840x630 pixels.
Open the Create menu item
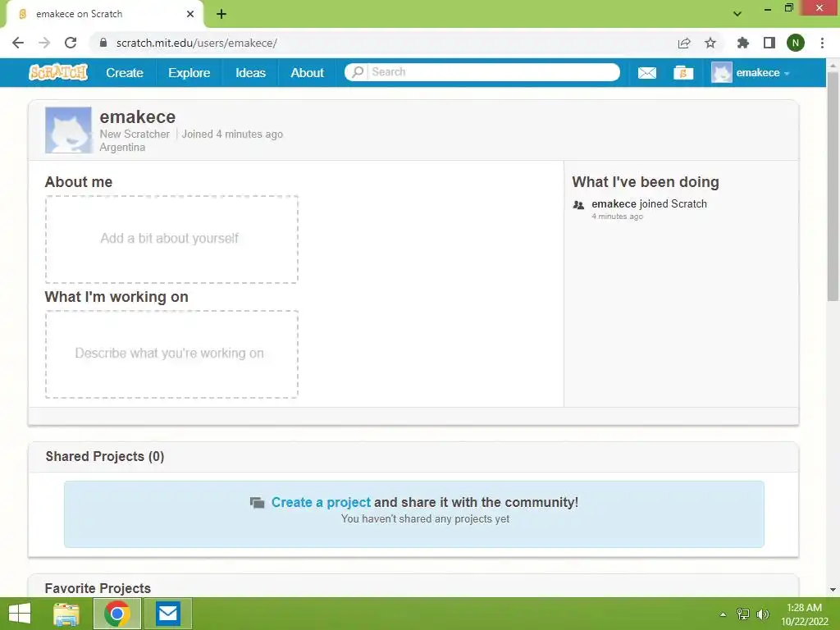[x=125, y=72]
